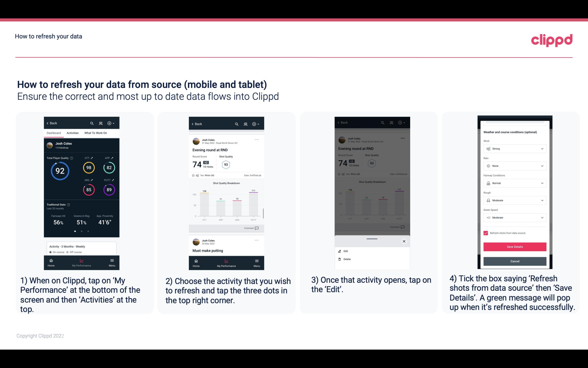The width and height of the screenshot is (588, 368).
Task: Click the Save Details button
Action: point(514,247)
